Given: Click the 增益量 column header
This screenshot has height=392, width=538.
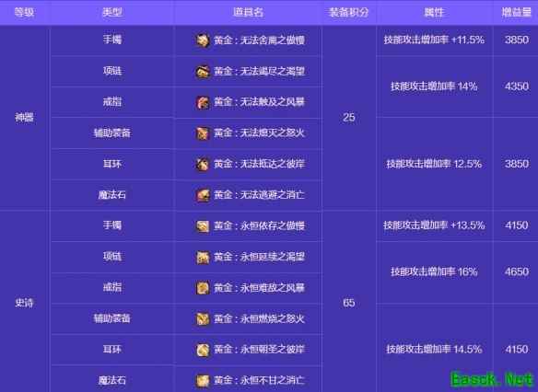Looking at the screenshot, I should point(516,12).
